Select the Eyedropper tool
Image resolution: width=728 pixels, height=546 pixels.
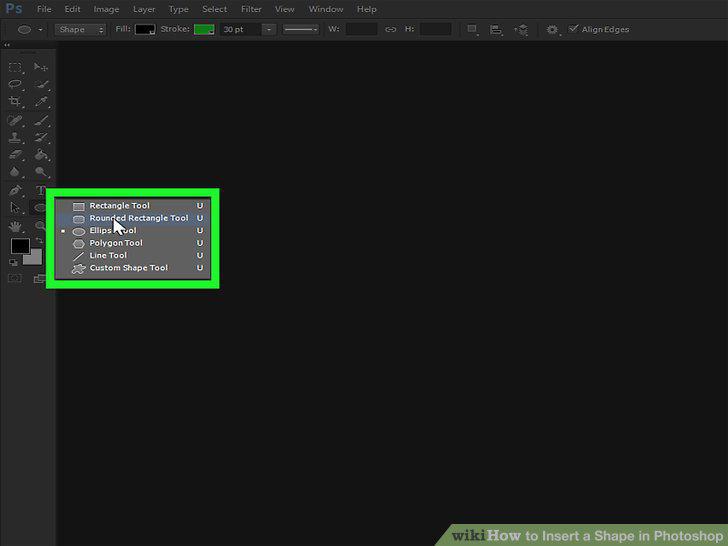pos(42,101)
